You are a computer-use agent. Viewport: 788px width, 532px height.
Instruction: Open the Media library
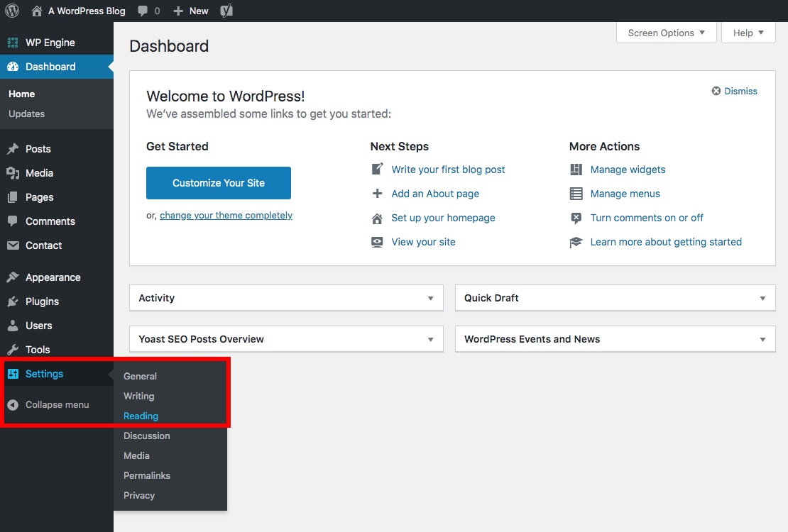point(39,173)
